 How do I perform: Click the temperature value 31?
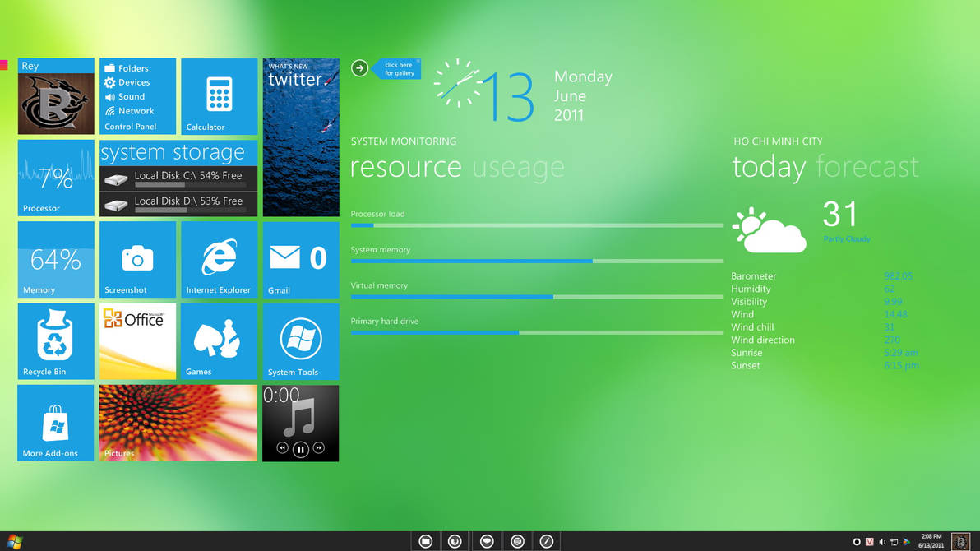840,214
